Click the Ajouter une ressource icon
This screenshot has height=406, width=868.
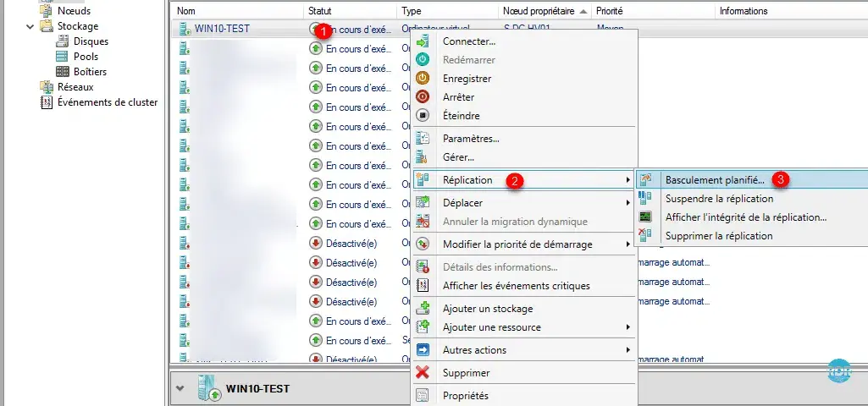pyautogui.click(x=423, y=326)
